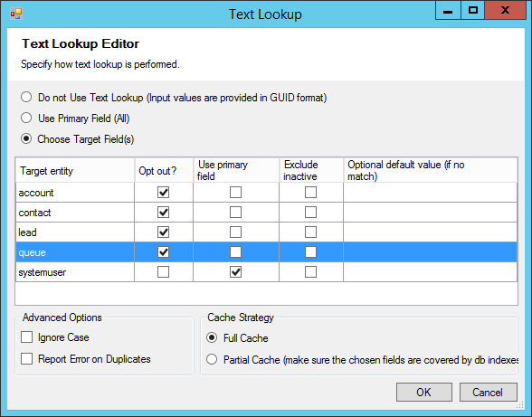Click default value cell for account
Screen dimensions: 532x417
point(431,193)
